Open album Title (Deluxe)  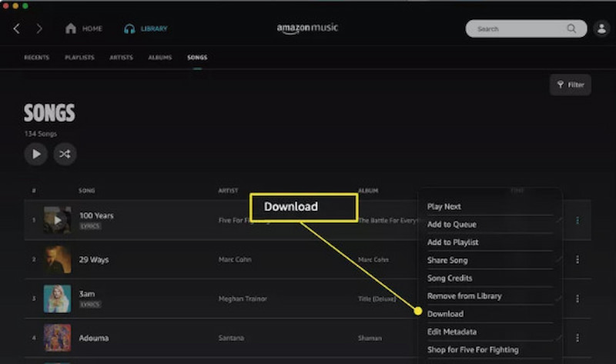pos(377,299)
